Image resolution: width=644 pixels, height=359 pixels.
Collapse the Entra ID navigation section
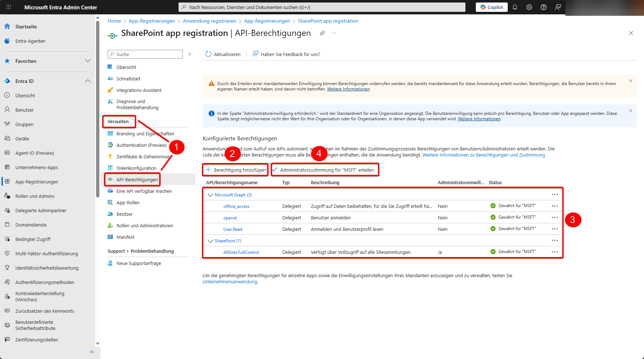(87, 81)
